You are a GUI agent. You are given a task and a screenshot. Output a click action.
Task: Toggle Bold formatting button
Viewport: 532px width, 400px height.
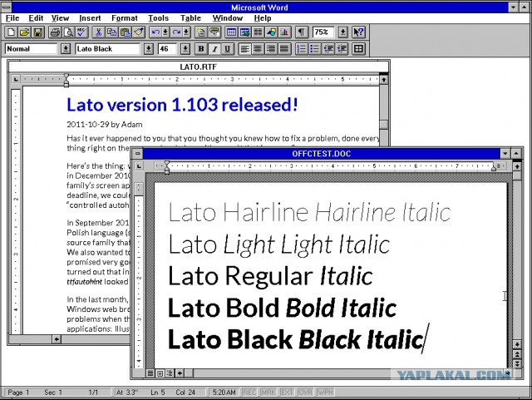pyautogui.click(x=201, y=49)
